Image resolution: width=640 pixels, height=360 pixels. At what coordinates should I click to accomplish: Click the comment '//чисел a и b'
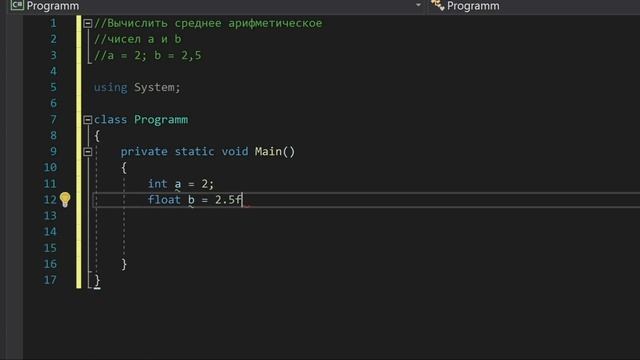(138, 39)
